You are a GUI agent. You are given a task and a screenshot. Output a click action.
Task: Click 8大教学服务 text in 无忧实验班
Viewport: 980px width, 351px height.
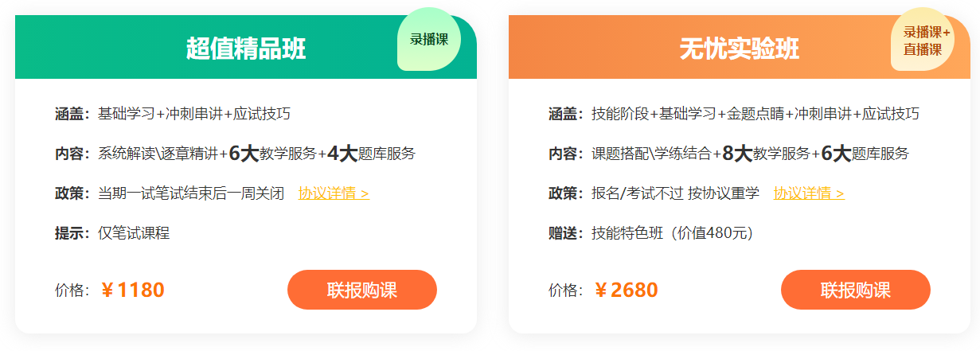tap(766, 154)
